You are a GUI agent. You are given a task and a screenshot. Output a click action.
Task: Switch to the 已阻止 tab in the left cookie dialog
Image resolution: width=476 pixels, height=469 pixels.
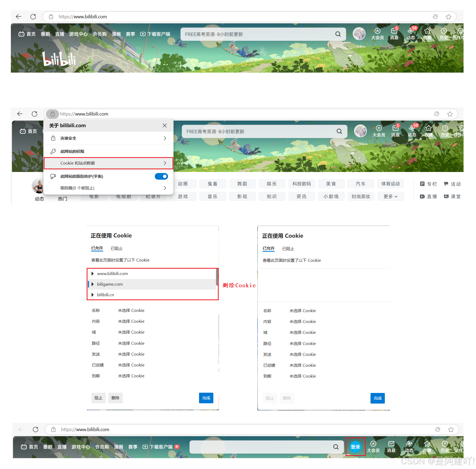pyautogui.click(x=117, y=249)
